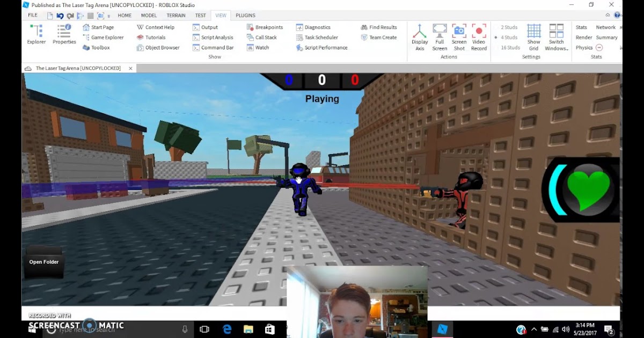The height and width of the screenshot is (338, 644).
Task: Toggle Stats display
Action: click(581, 27)
